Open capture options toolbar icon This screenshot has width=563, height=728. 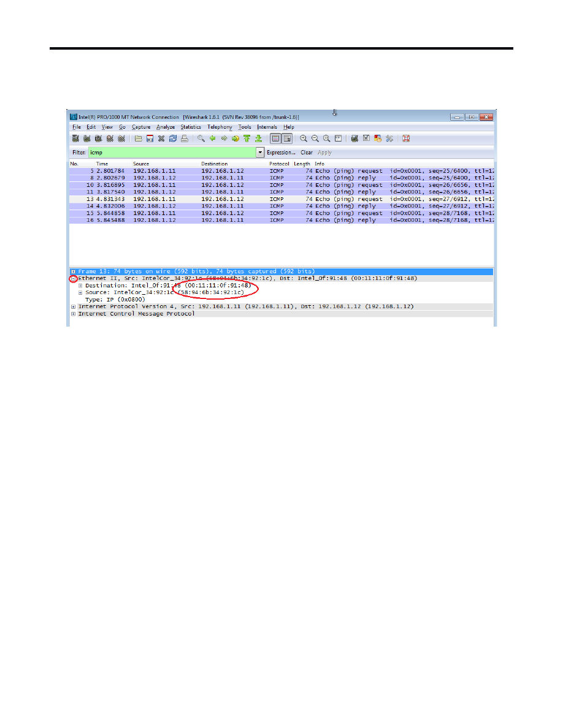tap(87, 138)
